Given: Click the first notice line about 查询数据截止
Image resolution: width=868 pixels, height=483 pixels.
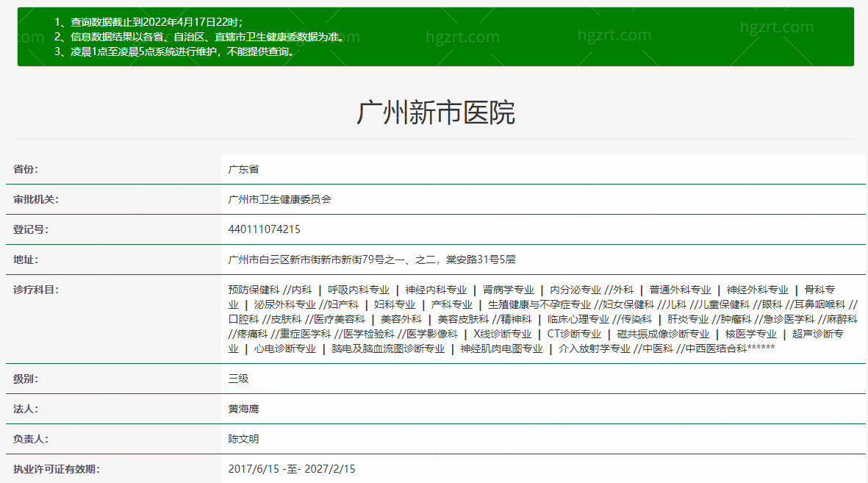Looking at the screenshot, I should pyautogui.click(x=148, y=22).
